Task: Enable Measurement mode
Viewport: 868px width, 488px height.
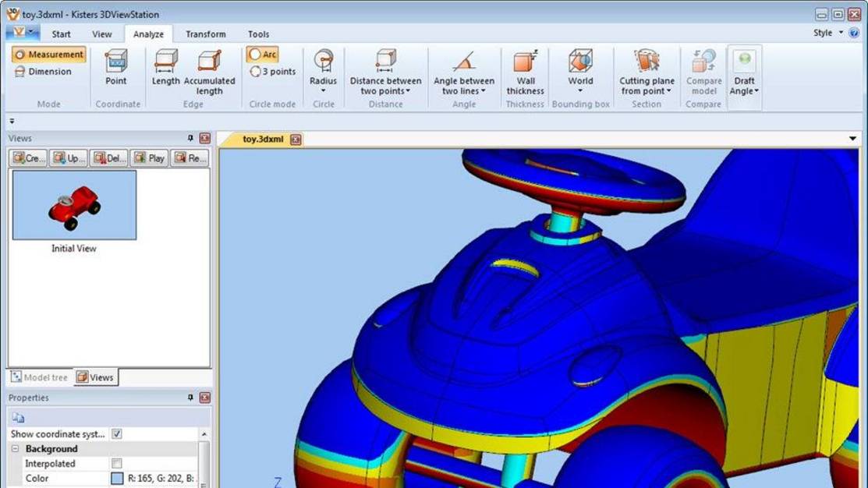Action: click(x=49, y=55)
